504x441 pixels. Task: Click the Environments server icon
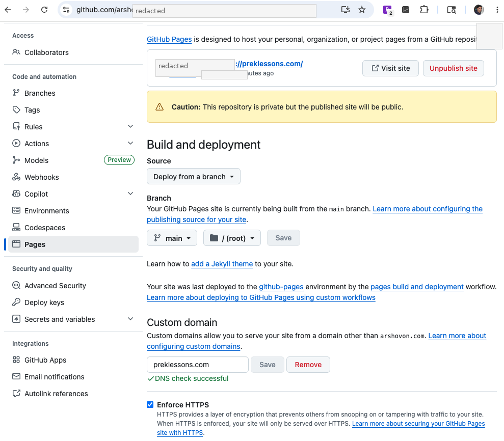16,210
